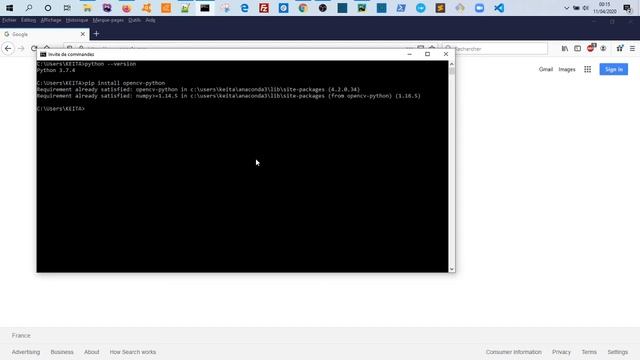Open Sublime Text from the taskbar
This screenshot has height=360, width=640.
tap(440, 8)
